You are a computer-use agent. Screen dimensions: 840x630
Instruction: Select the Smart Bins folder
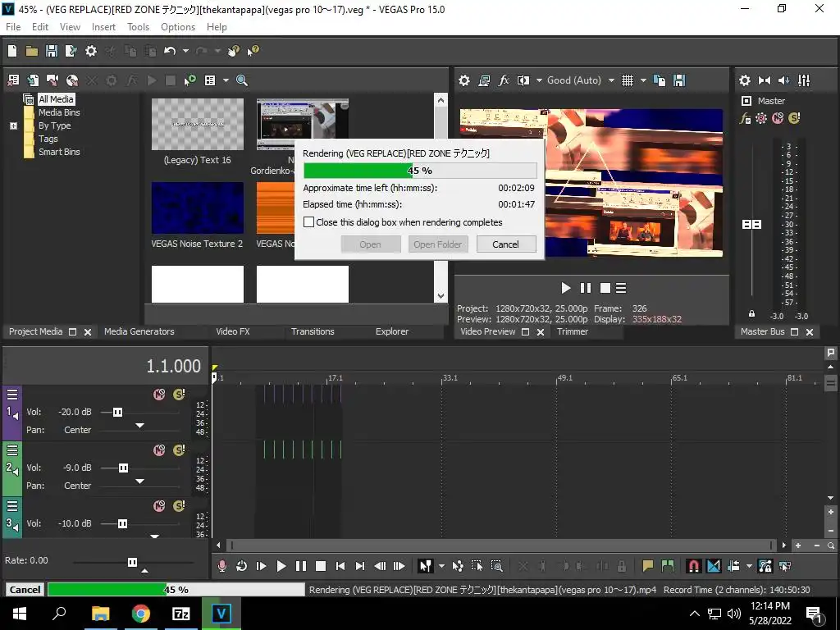pyautogui.click(x=59, y=152)
